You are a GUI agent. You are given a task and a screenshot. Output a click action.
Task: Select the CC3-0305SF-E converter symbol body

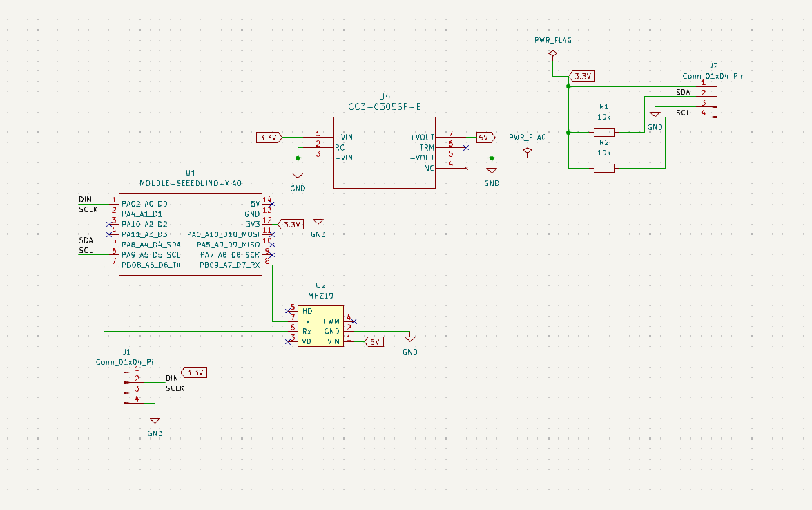click(385, 152)
